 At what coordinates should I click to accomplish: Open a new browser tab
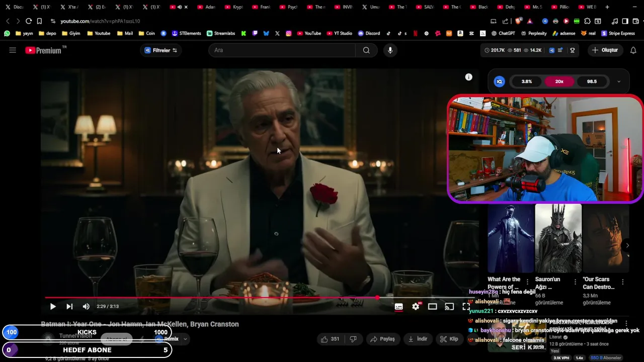point(607,7)
